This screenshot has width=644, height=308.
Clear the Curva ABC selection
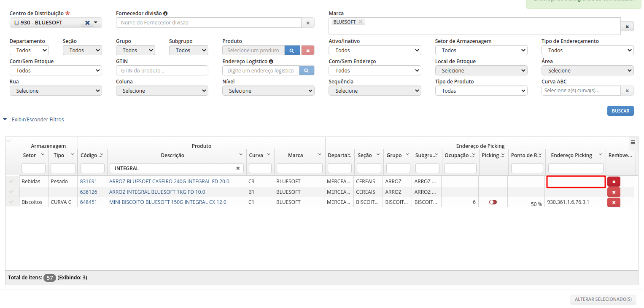[627, 91]
